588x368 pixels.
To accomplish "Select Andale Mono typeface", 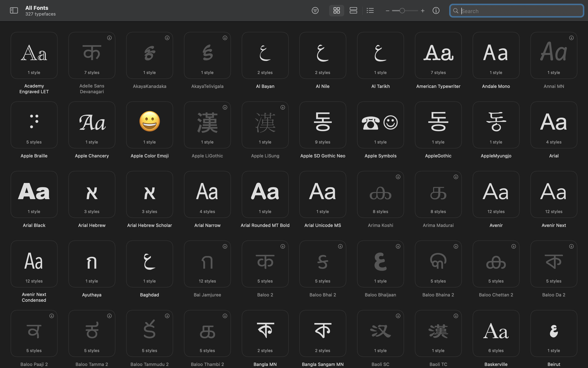I will coord(496,55).
